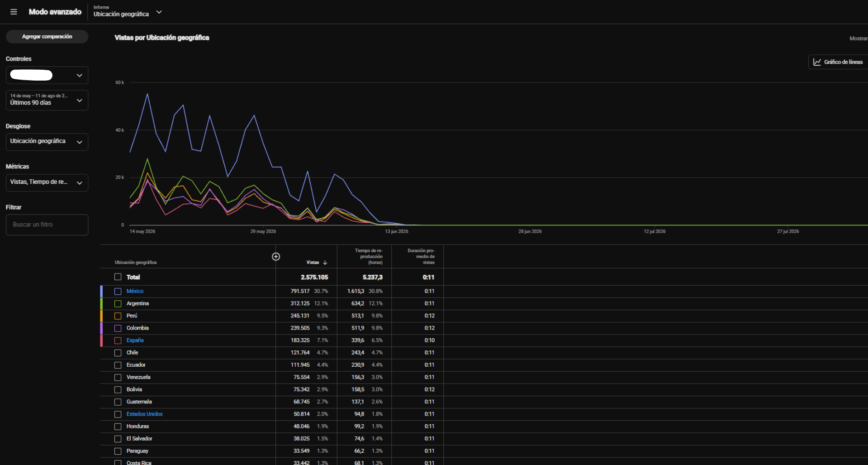The height and width of the screenshot is (465, 868).
Task: Click Agregar comparación button
Action: click(47, 37)
